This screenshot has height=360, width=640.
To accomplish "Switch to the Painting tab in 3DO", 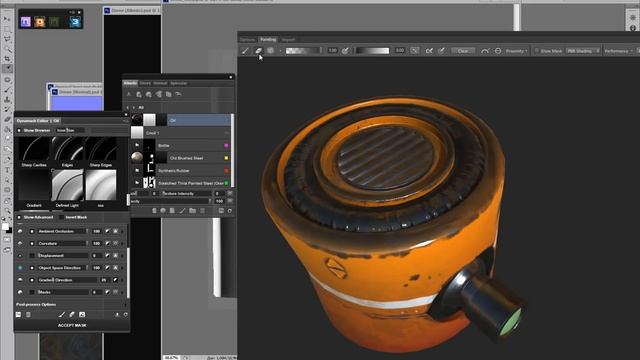I will [x=268, y=40].
